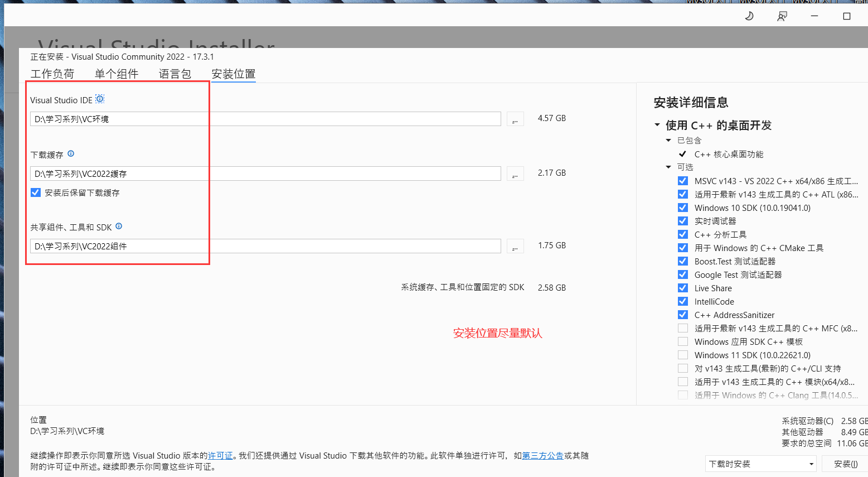Open the feedback icon in title bar
This screenshot has width=868, height=477.
click(782, 16)
